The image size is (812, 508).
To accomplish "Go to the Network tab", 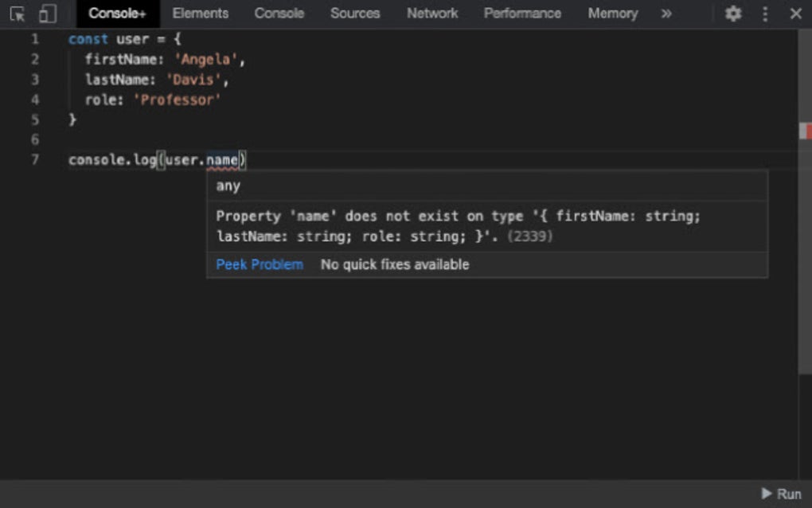I will pos(432,14).
